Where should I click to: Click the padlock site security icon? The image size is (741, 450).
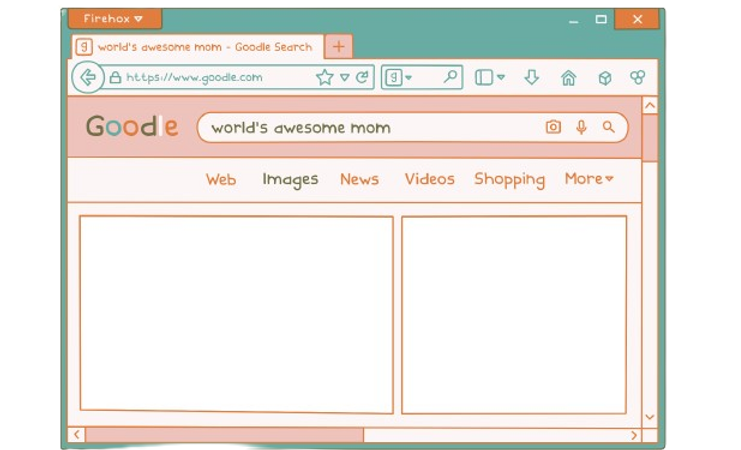click(115, 78)
